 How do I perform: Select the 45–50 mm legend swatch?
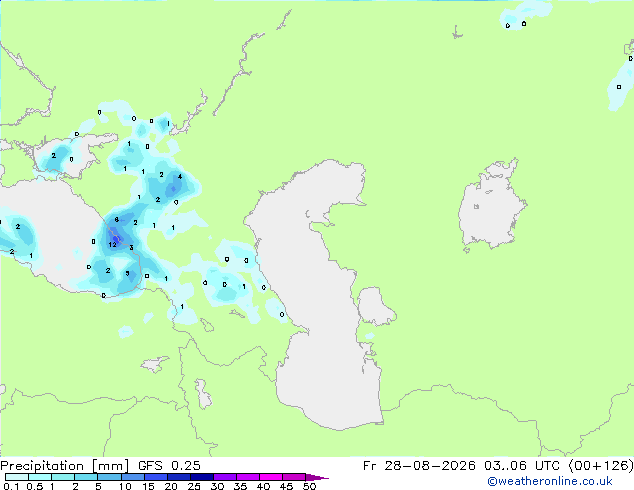[294, 477]
